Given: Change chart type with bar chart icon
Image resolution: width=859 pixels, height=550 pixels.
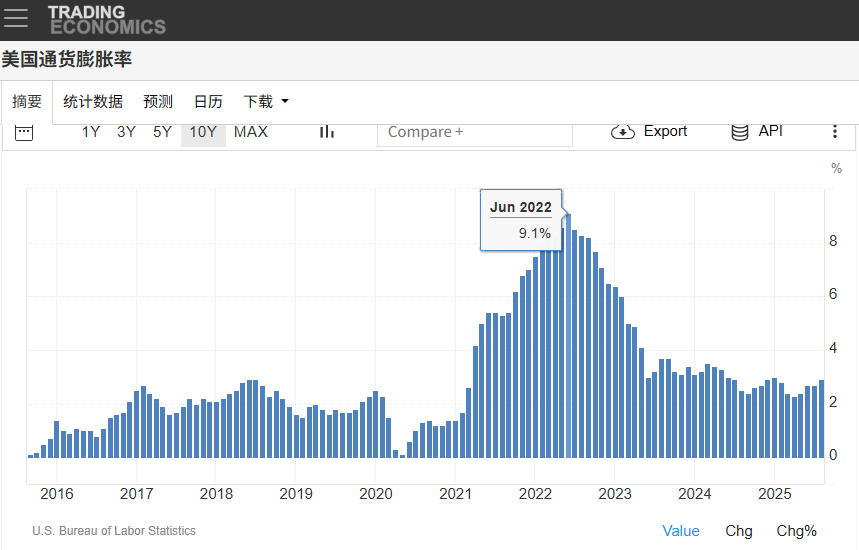Looking at the screenshot, I should 326,132.
